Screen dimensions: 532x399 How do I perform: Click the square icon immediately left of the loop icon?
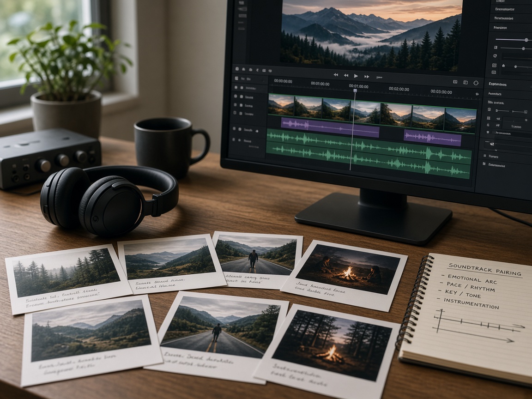click(465, 83)
